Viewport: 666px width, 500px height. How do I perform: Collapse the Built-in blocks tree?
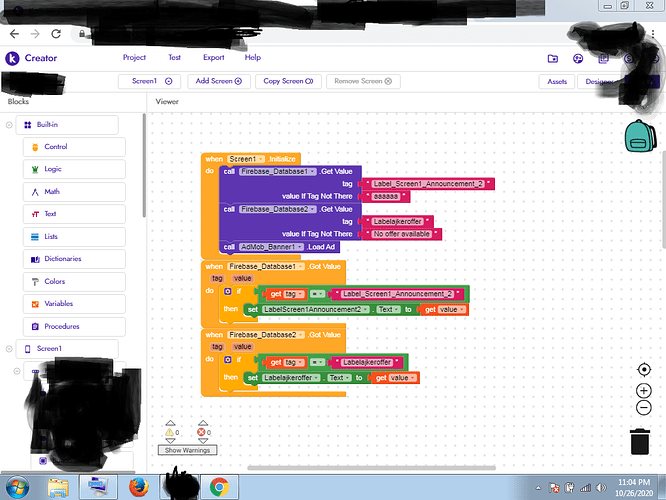click(x=9, y=125)
